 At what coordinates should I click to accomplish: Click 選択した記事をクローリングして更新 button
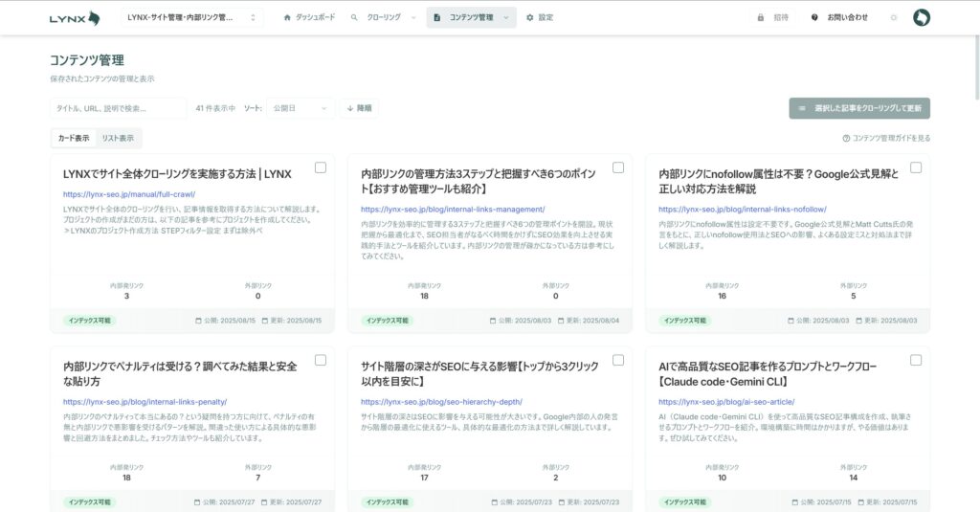pyautogui.click(x=859, y=108)
